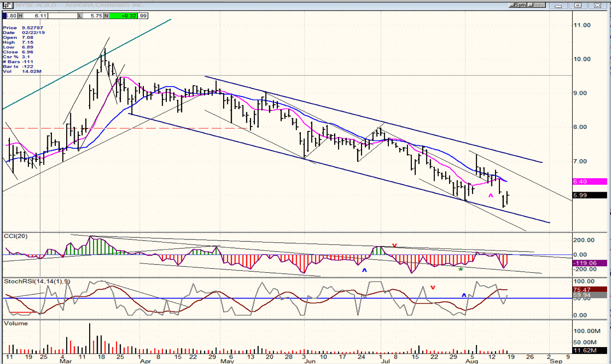Screen dimensions: 611x364
Task: Maximize the Aurora Cannabis chart window
Action: pyautogui.click(x=579, y=5)
